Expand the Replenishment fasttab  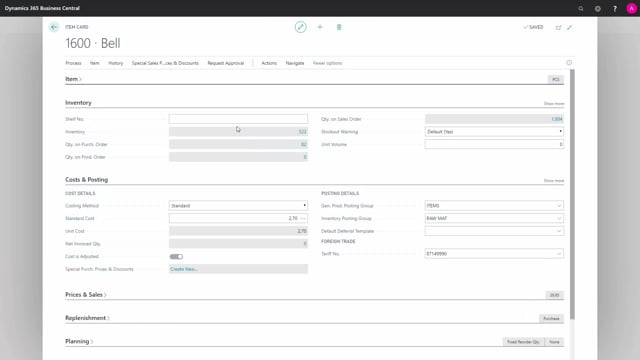coord(87,318)
